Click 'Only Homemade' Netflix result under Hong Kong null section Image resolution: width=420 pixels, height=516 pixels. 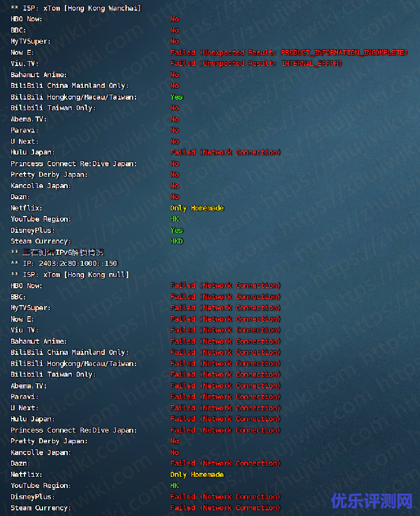[x=197, y=475]
